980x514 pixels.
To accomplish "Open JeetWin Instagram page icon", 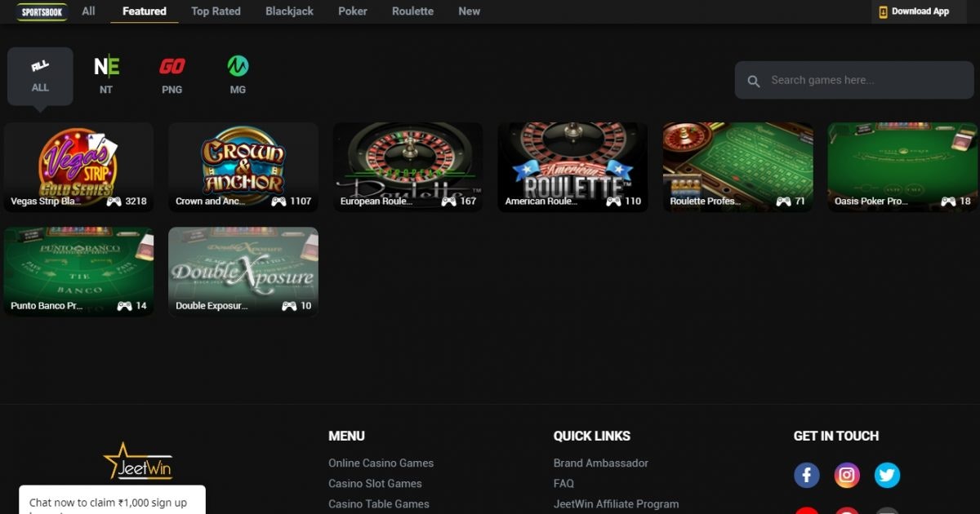I will tap(847, 475).
